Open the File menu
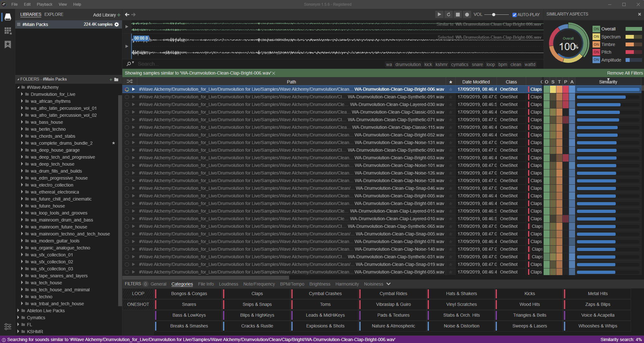644x343 pixels. pos(15,4)
